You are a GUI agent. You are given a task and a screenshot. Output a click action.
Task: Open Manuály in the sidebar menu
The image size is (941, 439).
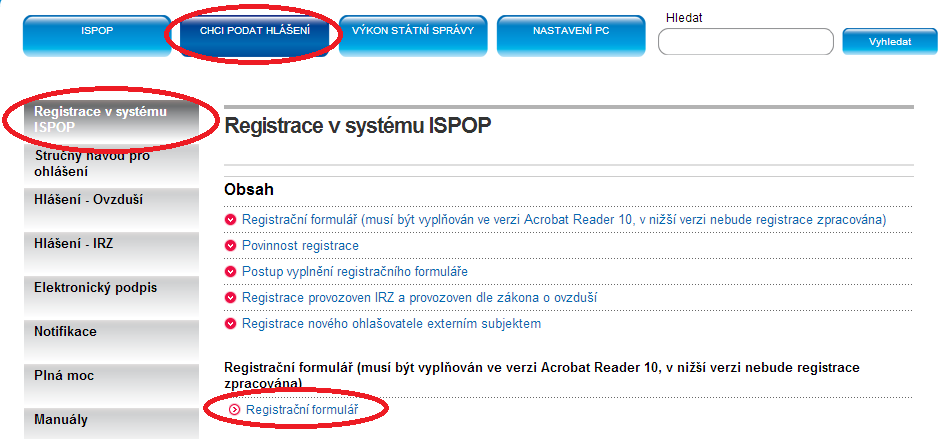coord(111,423)
